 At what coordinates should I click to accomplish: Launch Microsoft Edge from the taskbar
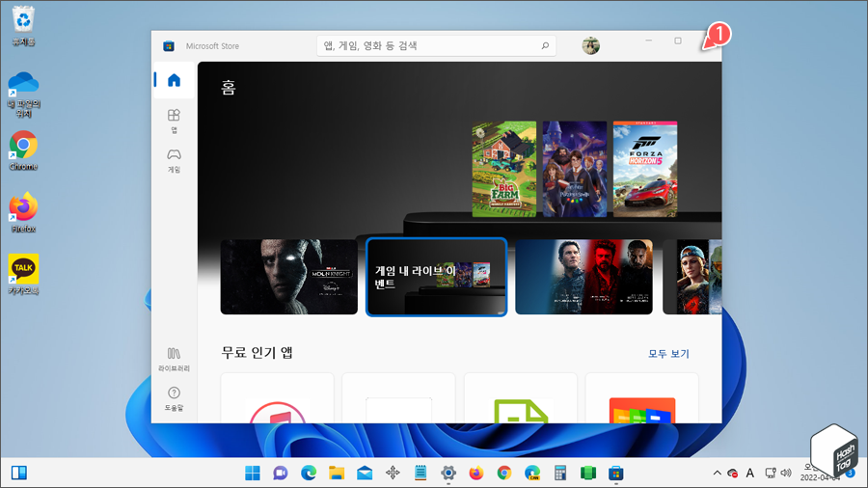pyautogui.click(x=309, y=474)
